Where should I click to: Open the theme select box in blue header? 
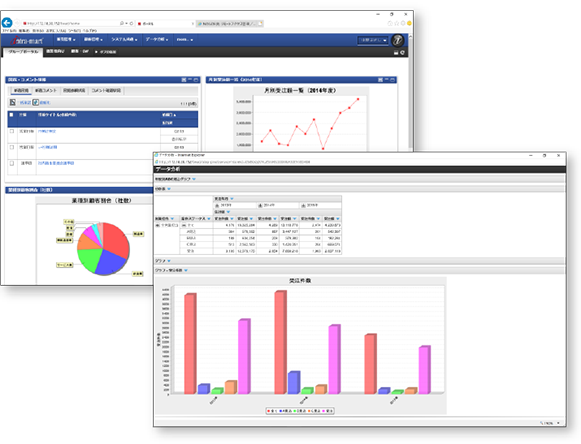(373, 40)
